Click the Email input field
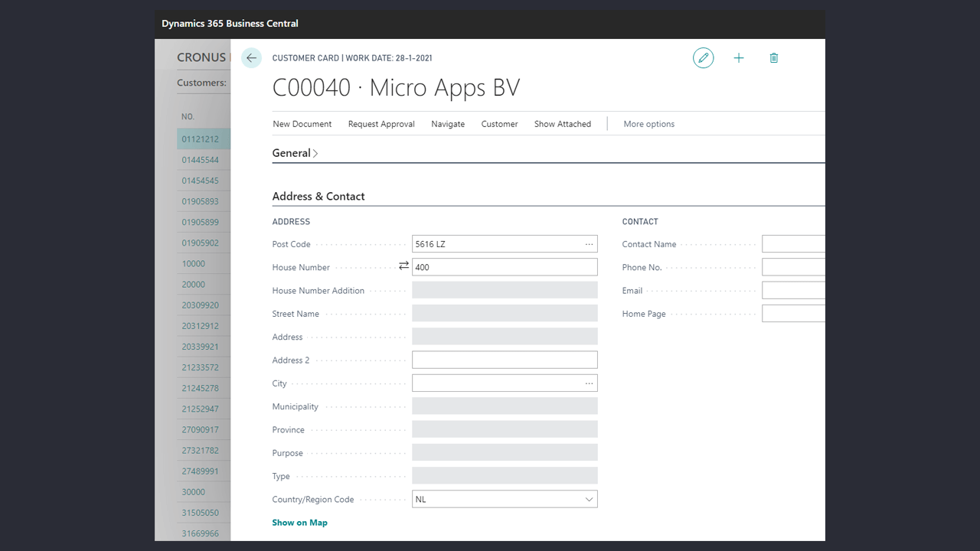The image size is (980, 551). 793,291
